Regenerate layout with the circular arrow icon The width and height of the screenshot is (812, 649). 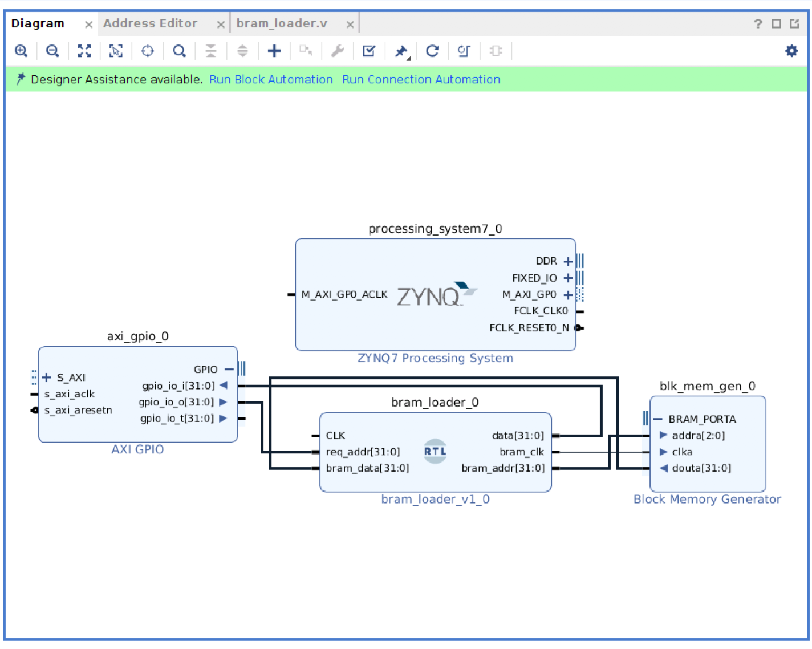[432, 51]
